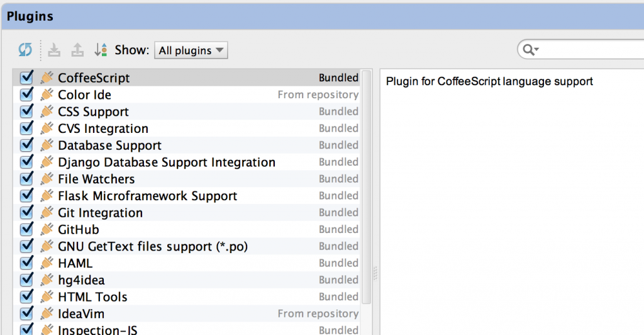Viewport: 644px width, 335px height.
Task: Click the From repository label for IdeaVim
Action: (318, 314)
